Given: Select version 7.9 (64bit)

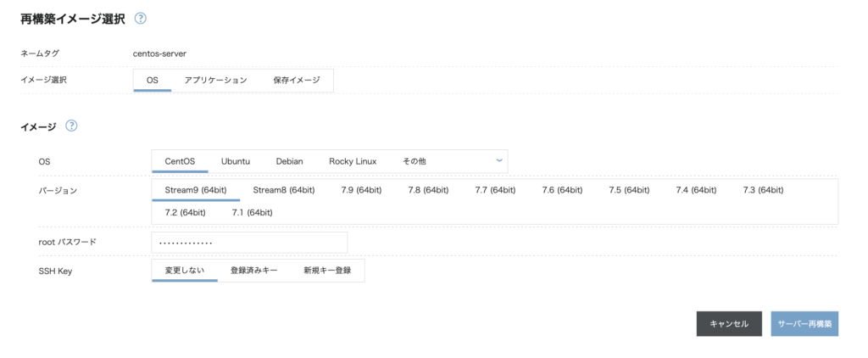Looking at the screenshot, I should pyautogui.click(x=361, y=190).
